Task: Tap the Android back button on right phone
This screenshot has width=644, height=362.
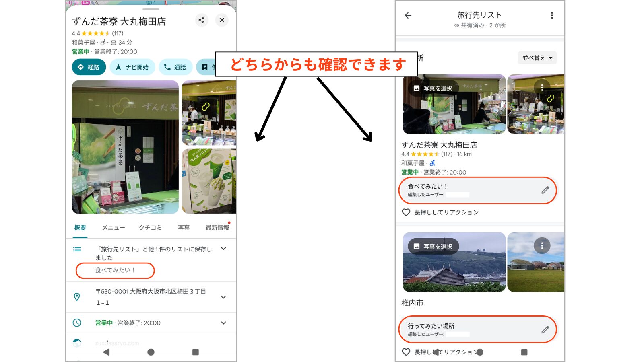Action: click(436, 352)
